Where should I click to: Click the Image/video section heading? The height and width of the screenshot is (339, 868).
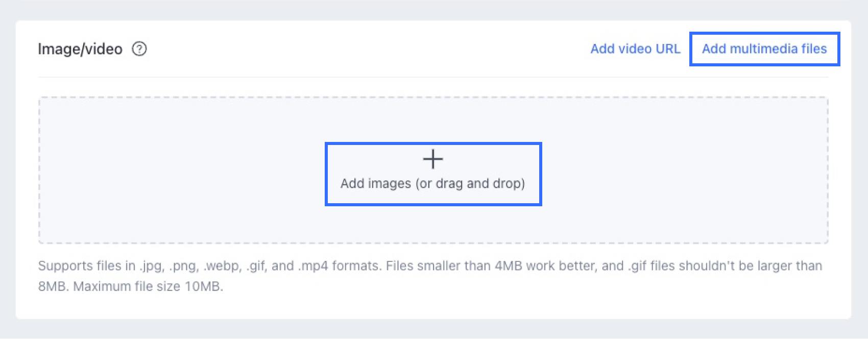pyautogui.click(x=80, y=49)
